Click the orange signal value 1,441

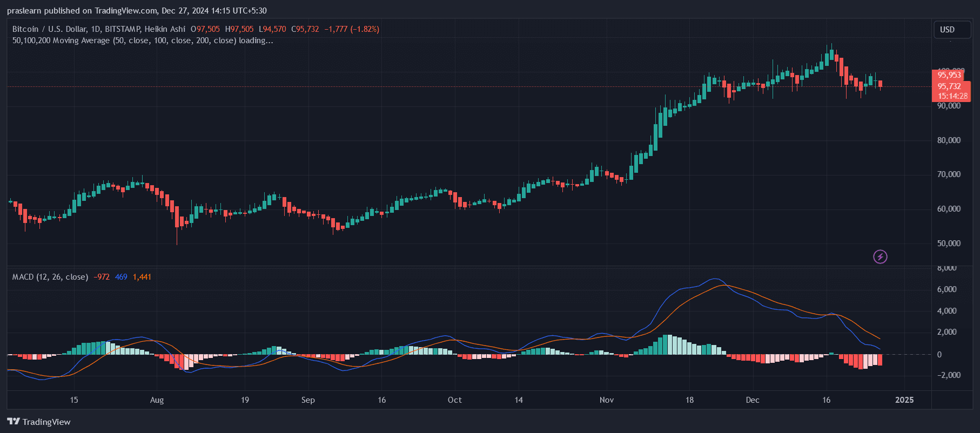coord(142,277)
